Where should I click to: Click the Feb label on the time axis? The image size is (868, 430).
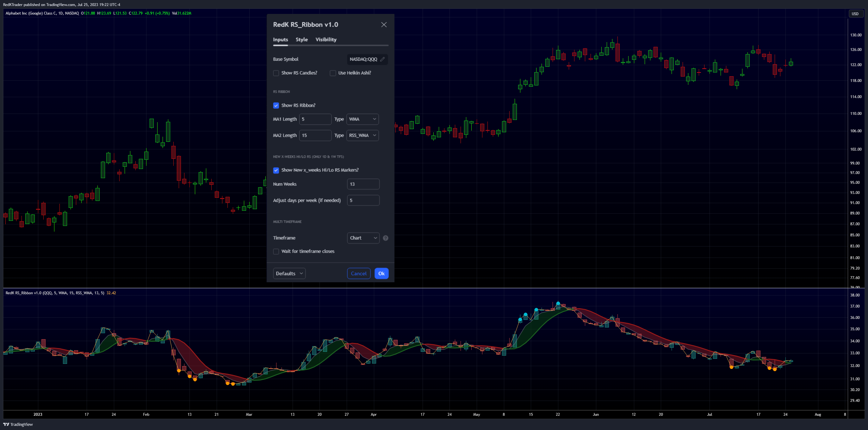(x=146, y=414)
